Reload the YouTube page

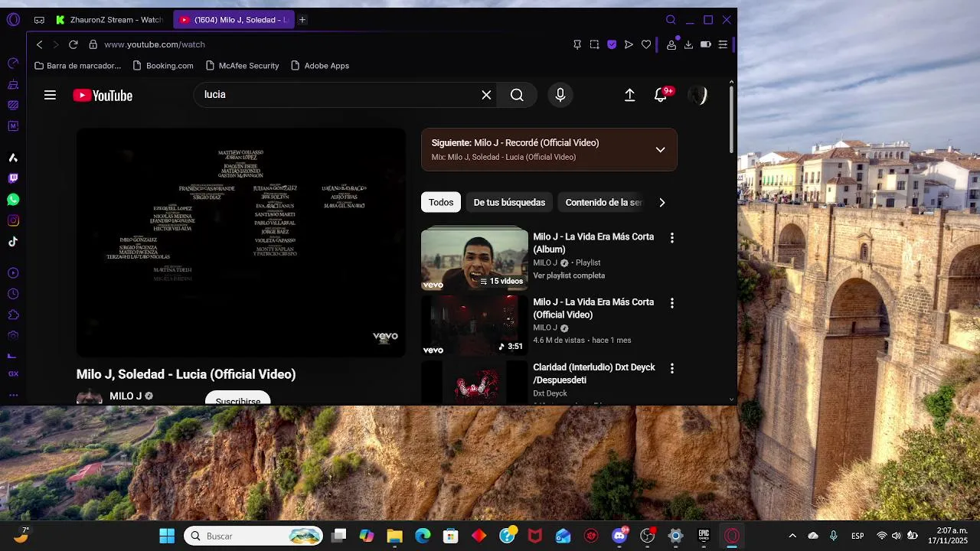73,44
